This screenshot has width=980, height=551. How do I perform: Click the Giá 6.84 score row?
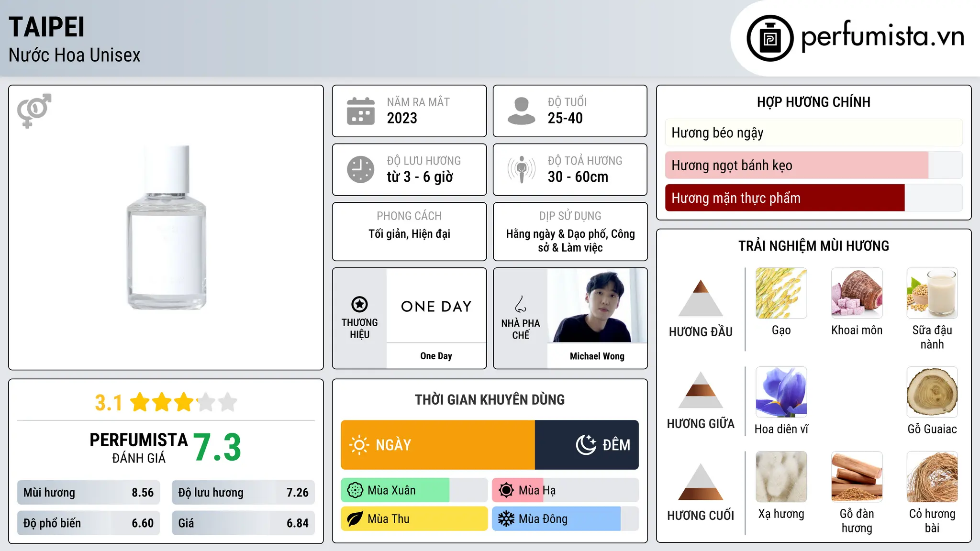coord(243,523)
